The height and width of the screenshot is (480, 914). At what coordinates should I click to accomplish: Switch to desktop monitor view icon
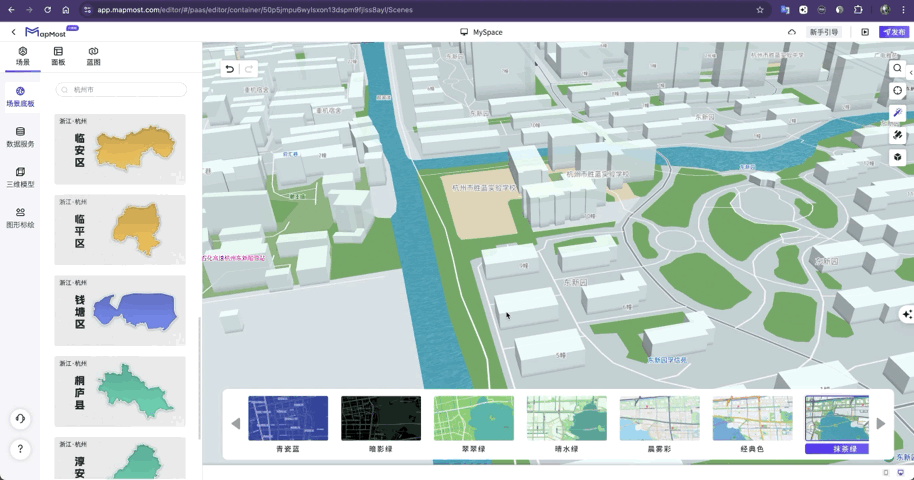tap(901, 472)
